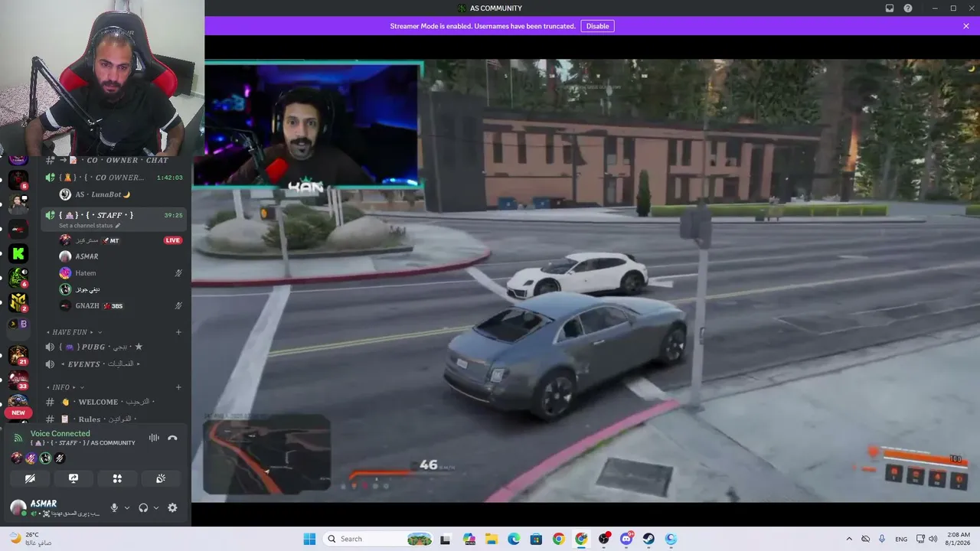
Task: Show hidden system tray icons
Action: 849,539
